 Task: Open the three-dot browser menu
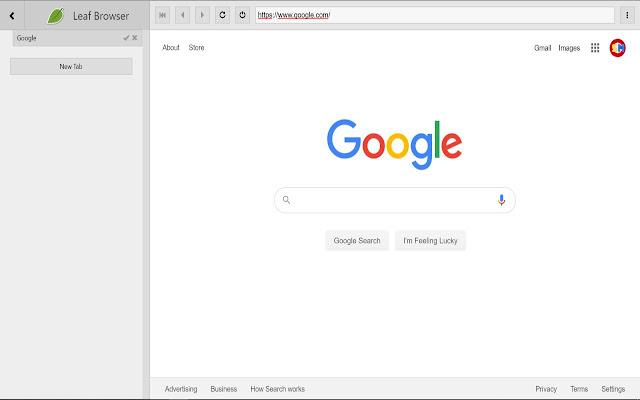tap(627, 16)
